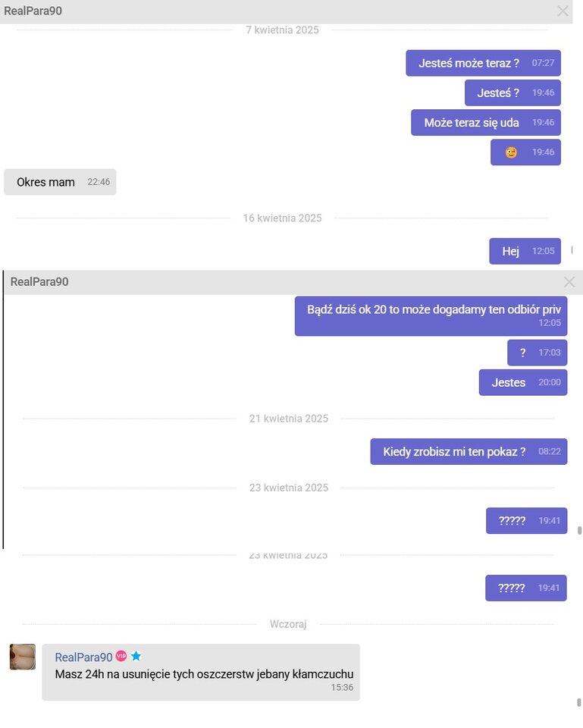Click the 'Jestes' message sent at 20:00
The height and width of the screenshot is (728, 583).
[x=523, y=382]
